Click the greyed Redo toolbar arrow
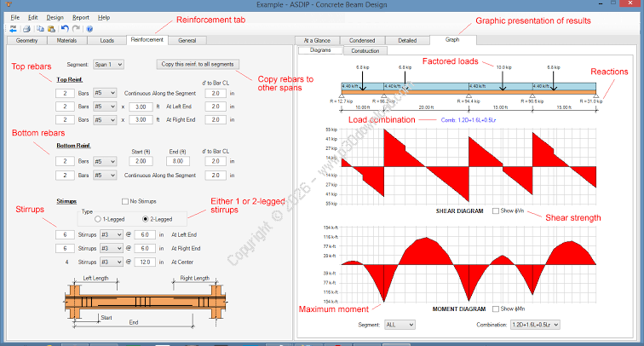 (76, 29)
